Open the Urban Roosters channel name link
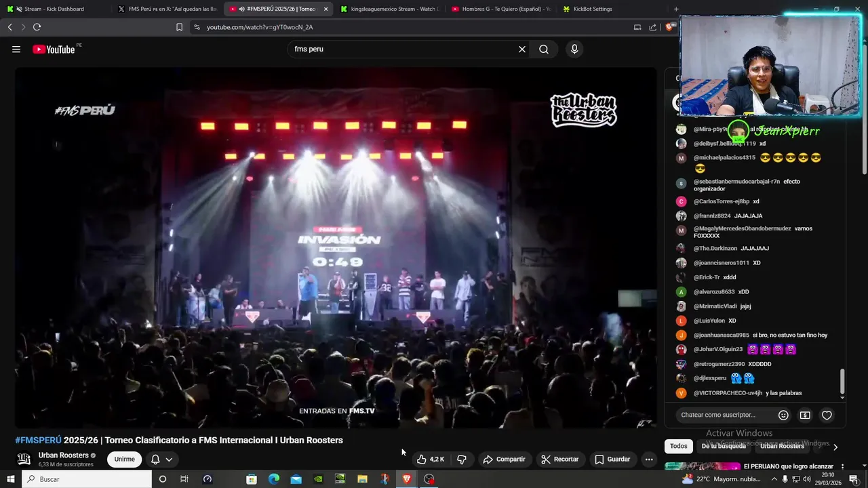The width and height of the screenshot is (868, 488). tap(64, 455)
